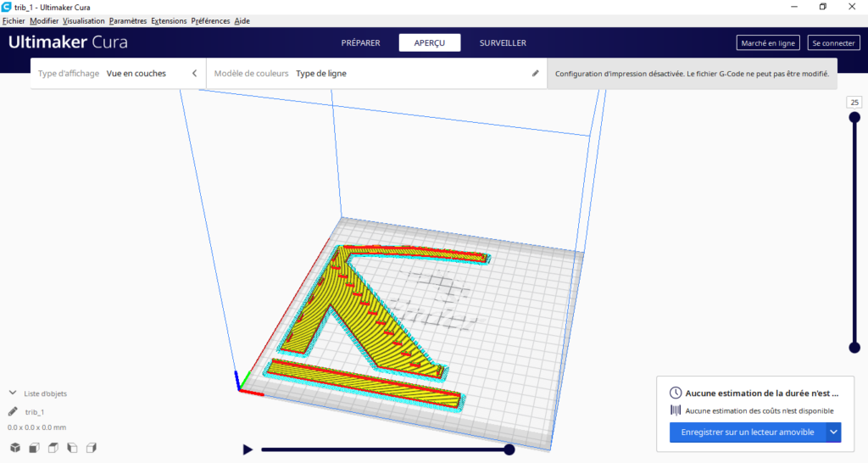The width and height of the screenshot is (868, 463).
Task: Open the Modèle de couleurs dropdown
Action: tap(373, 74)
